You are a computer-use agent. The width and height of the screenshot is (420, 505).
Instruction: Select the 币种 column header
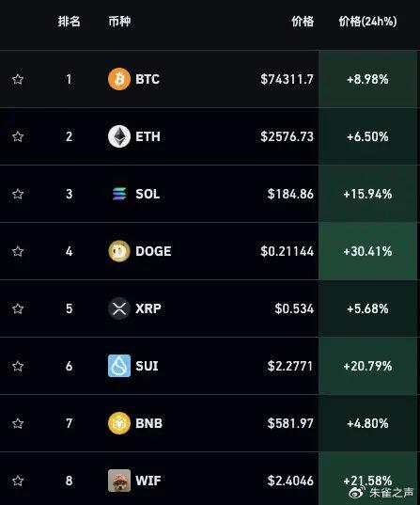[119, 22]
